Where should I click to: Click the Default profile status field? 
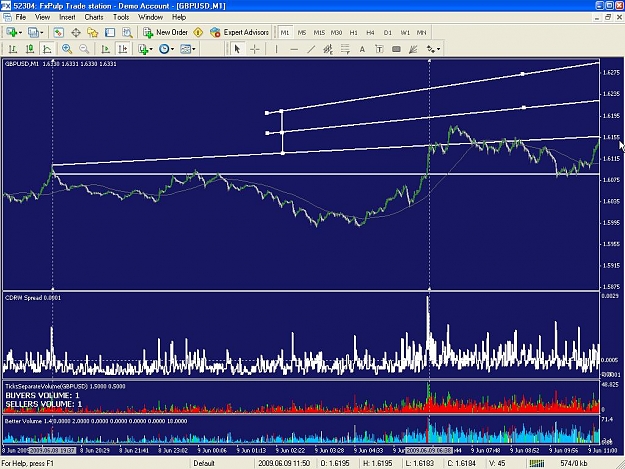tap(204, 463)
